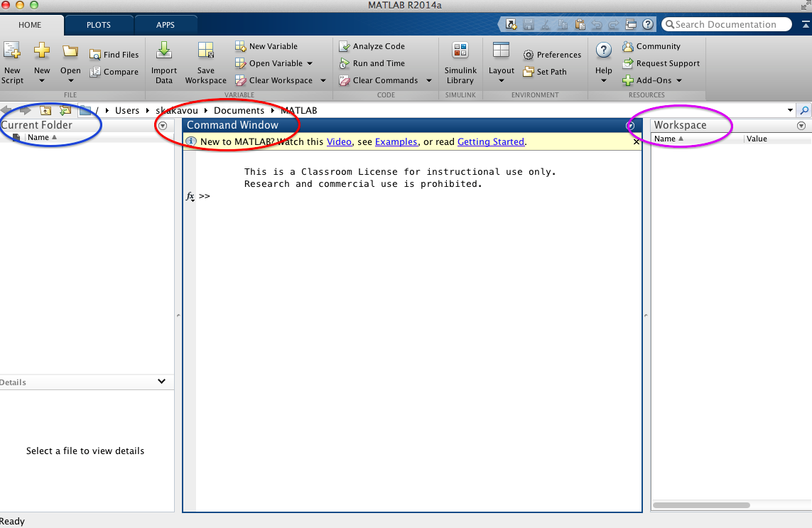The image size is (812, 528).
Task: Click the Workspace horizontal scrollbar
Action: click(x=701, y=505)
